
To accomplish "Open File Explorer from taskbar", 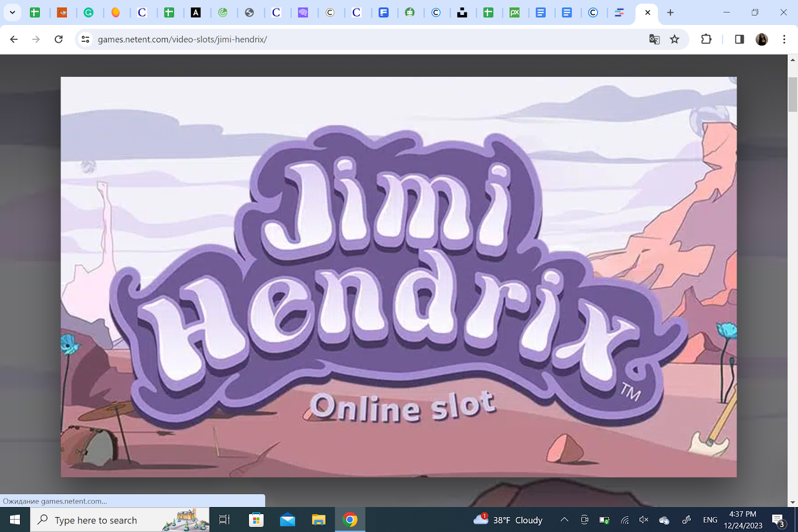I will pos(319,520).
